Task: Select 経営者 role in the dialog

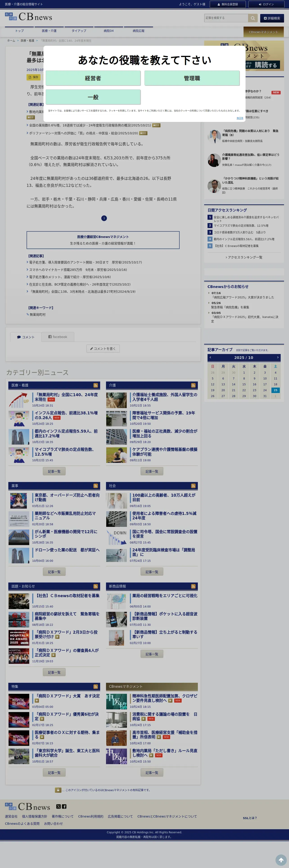Action: 93,78
